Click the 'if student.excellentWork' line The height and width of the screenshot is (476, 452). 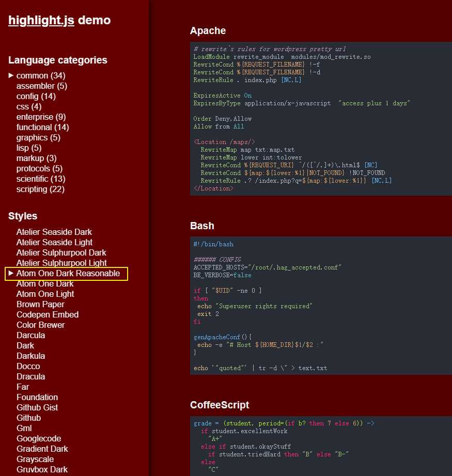[244, 431]
